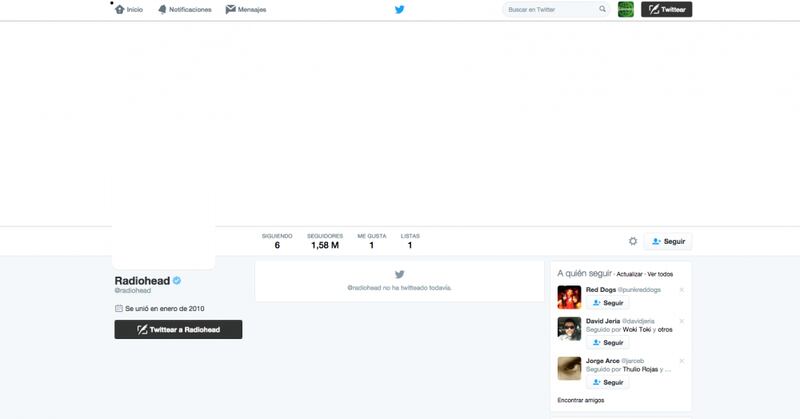Click 'Se unió en enero de 2010' text
The height and width of the screenshot is (419, 800).
click(x=165, y=308)
